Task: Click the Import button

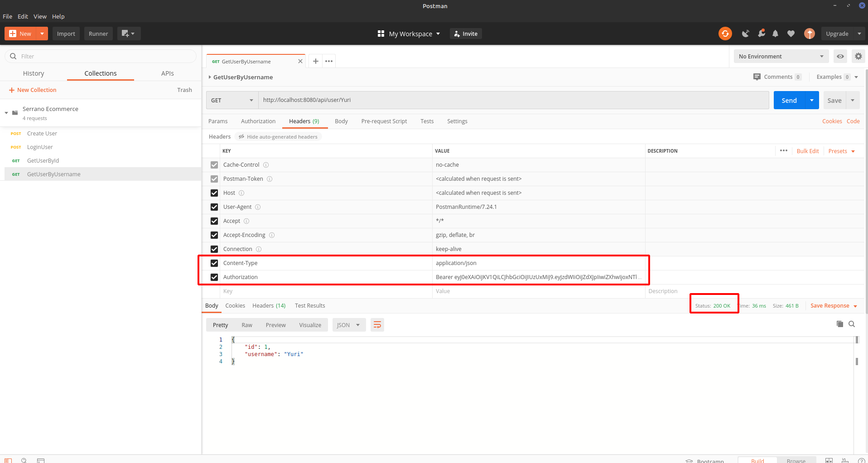Action: coord(66,34)
